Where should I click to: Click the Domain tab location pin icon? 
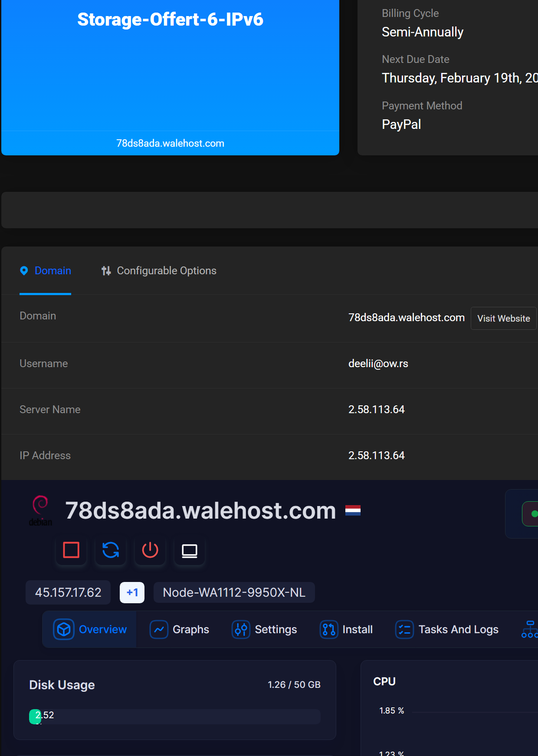coord(24,271)
